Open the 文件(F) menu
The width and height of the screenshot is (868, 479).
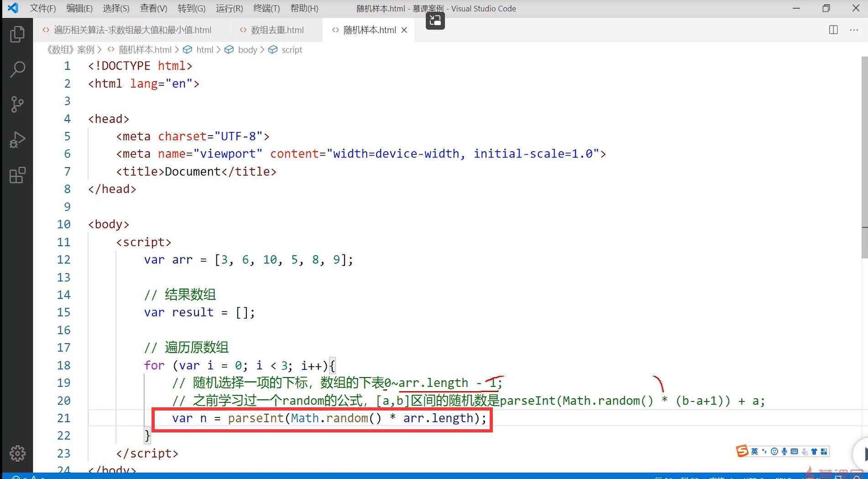43,8
